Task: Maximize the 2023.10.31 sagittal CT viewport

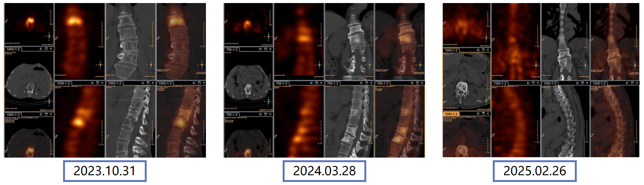Action: click(x=148, y=83)
